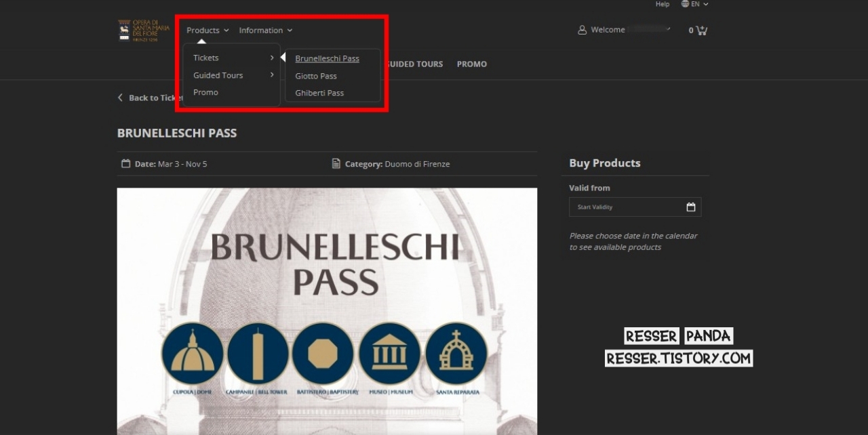Click the Brunelleschi Pass banner image

click(x=327, y=311)
